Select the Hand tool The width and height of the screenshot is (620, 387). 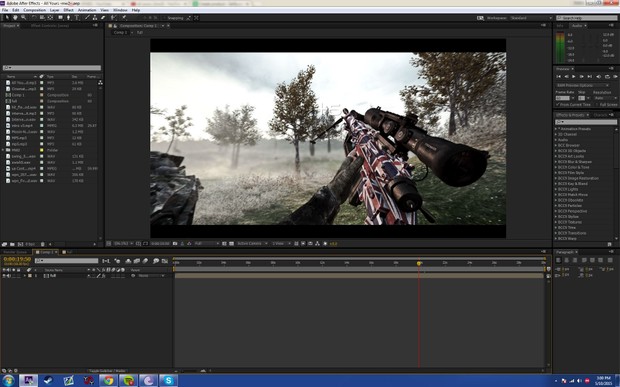(15, 17)
